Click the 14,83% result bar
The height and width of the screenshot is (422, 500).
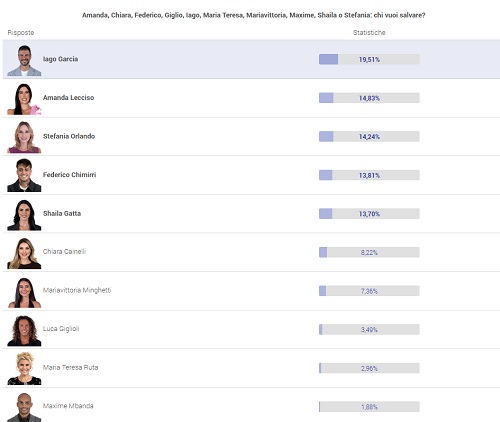pyautogui.click(x=369, y=98)
